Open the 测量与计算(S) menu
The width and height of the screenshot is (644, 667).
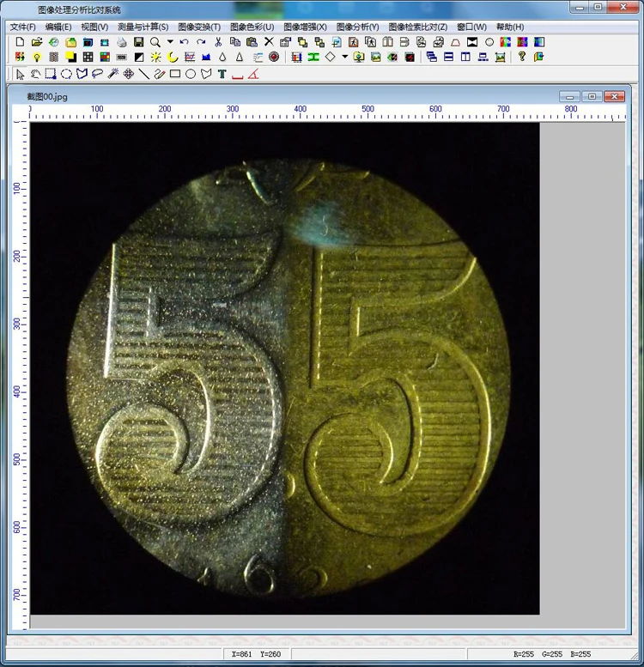[143, 27]
